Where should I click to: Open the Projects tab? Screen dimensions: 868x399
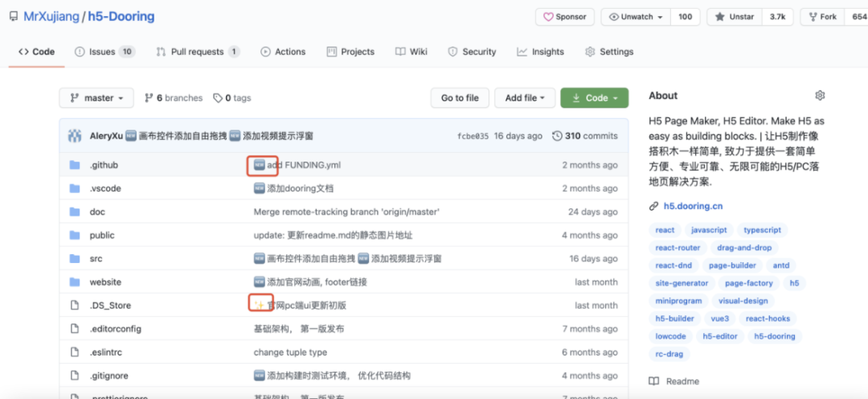(x=350, y=51)
